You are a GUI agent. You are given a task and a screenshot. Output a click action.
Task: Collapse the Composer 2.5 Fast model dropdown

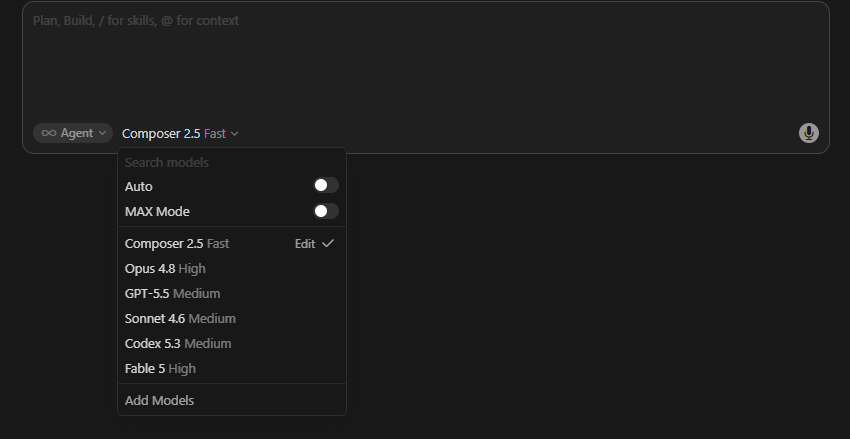click(180, 133)
